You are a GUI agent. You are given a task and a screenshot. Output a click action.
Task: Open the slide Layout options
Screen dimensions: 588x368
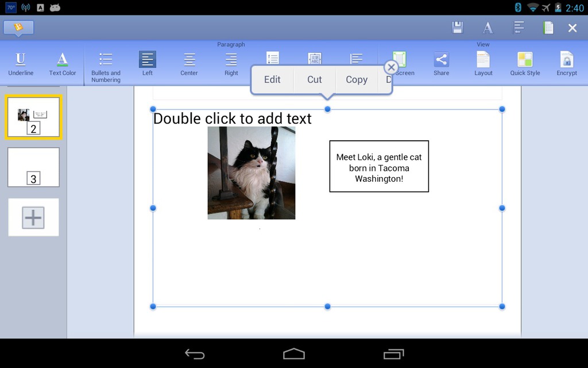click(x=483, y=64)
